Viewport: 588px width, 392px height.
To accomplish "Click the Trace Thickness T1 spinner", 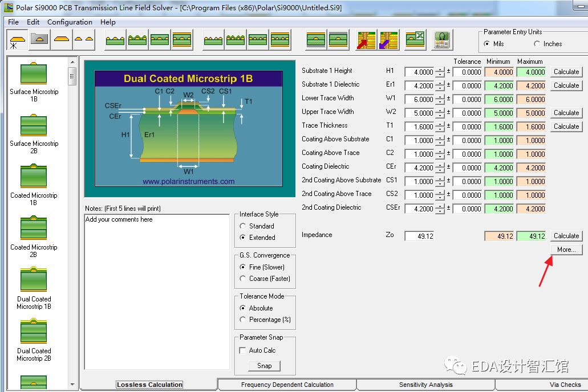I will tap(440, 126).
